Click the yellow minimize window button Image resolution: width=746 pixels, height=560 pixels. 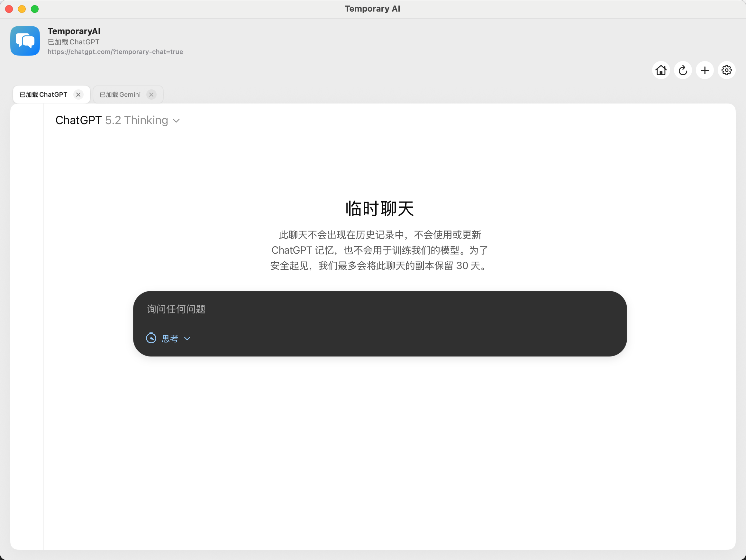click(22, 9)
